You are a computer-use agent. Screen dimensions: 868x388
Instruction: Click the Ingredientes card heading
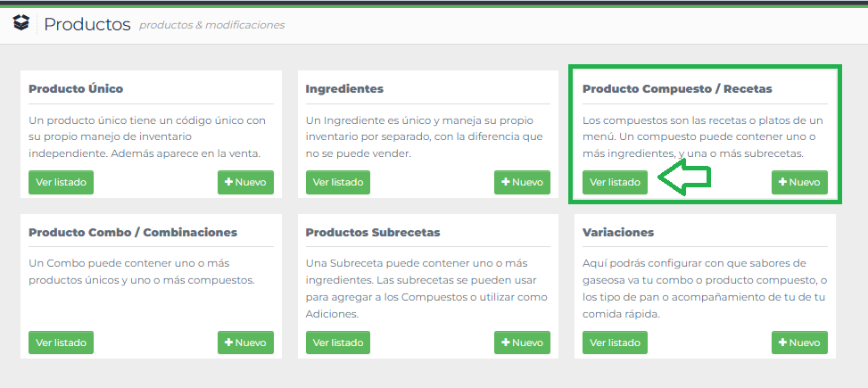point(344,88)
